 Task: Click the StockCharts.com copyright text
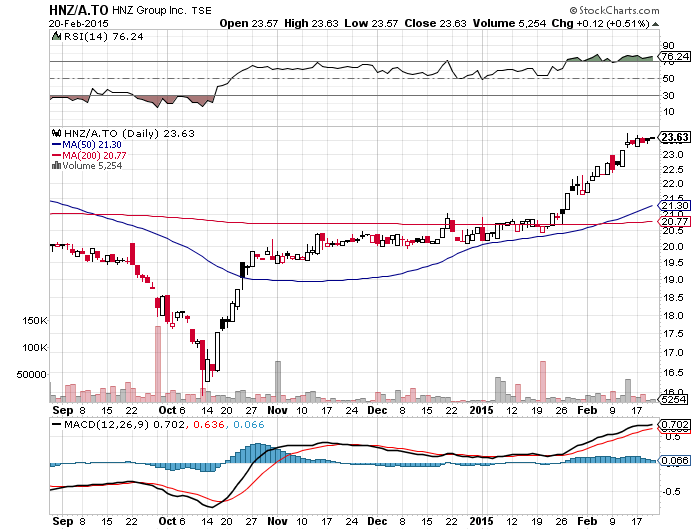click(614, 10)
